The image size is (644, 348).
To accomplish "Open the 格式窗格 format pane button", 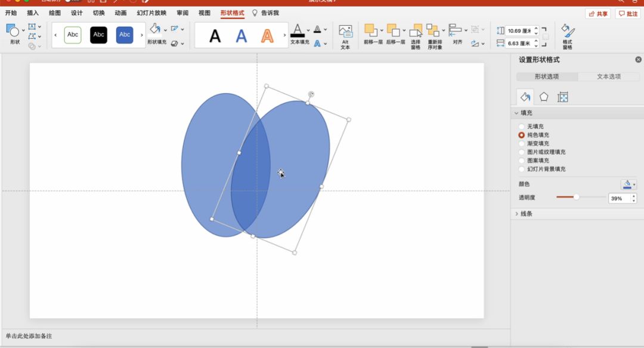I will pos(568,36).
